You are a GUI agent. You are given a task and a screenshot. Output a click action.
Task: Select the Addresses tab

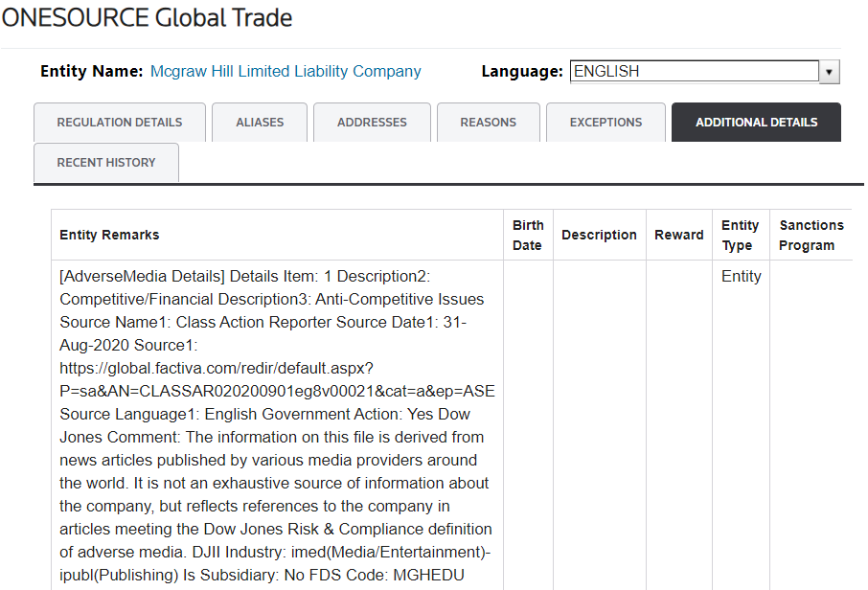372,123
